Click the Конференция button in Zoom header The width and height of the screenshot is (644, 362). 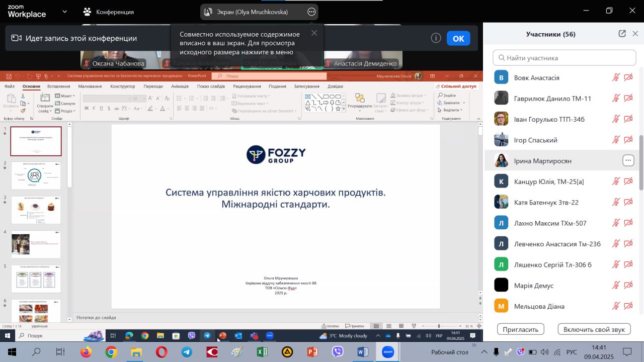pyautogui.click(x=109, y=12)
